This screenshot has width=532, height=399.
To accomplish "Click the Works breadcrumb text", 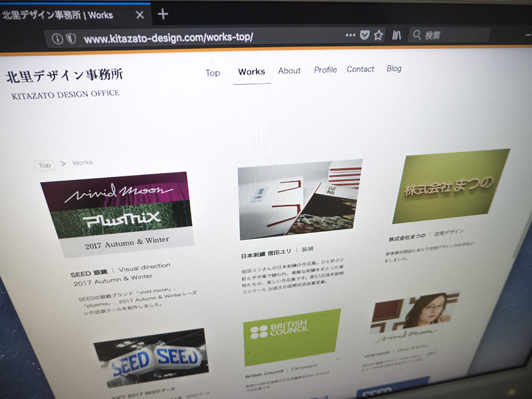I will (82, 163).
